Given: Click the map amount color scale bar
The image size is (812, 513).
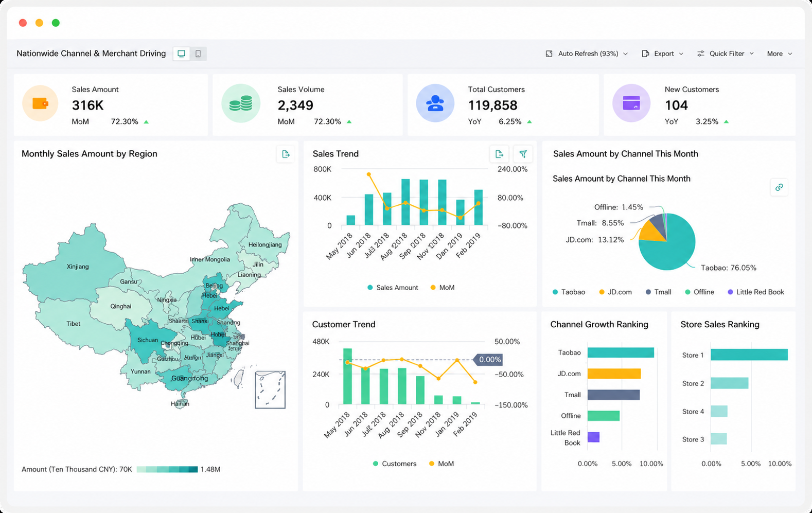Looking at the screenshot, I should (167, 469).
